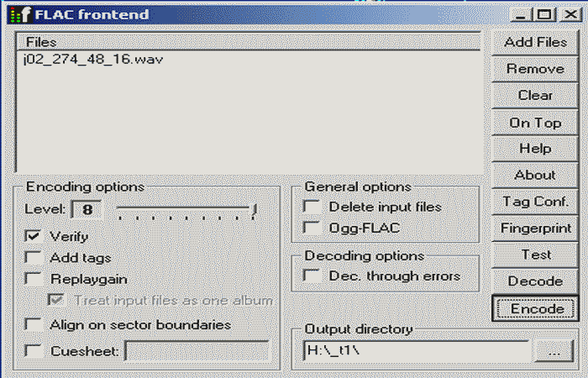This screenshot has width=588, height=378.
Task: Browse for output directory with ... button
Action: pyautogui.click(x=554, y=351)
